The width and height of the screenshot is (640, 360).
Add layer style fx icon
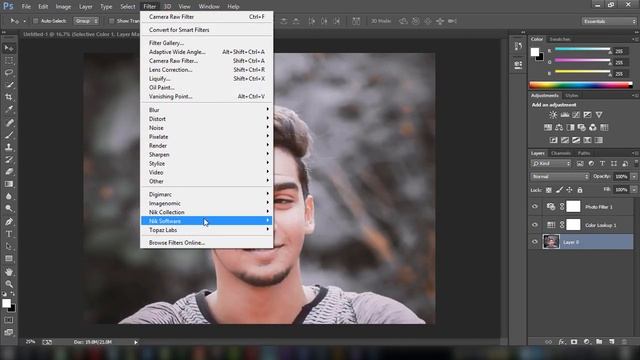pos(562,342)
